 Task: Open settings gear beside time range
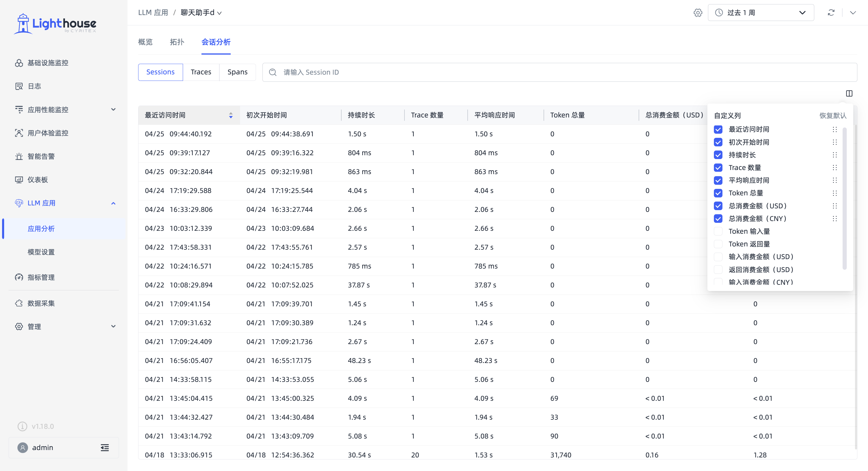click(x=698, y=13)
